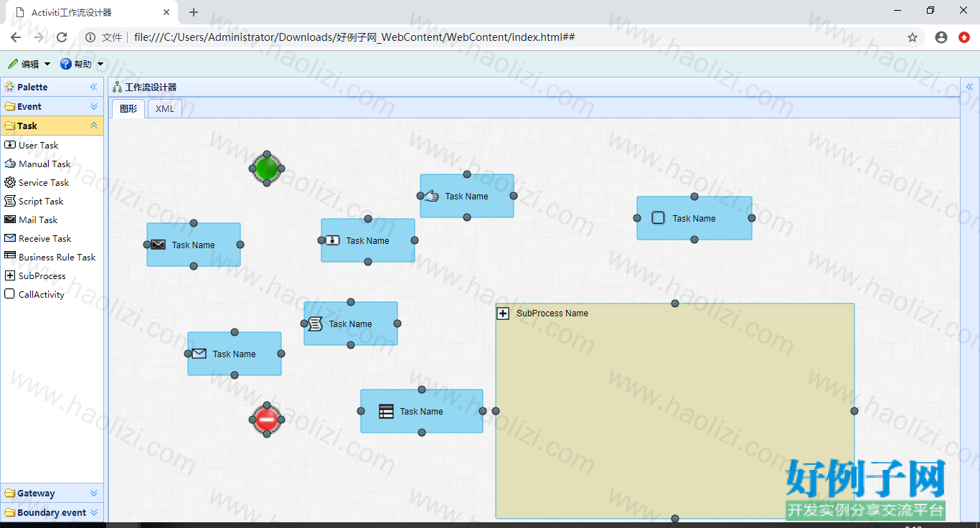Click the green start event node
Image resolution: width=980 pixels, height=528 pixels.
267,169
